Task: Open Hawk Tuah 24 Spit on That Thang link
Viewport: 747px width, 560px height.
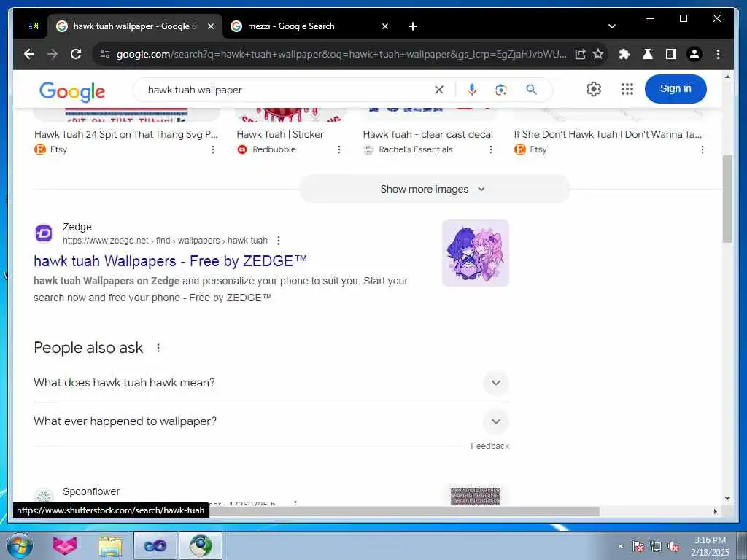Action: (x=125, y=134)
